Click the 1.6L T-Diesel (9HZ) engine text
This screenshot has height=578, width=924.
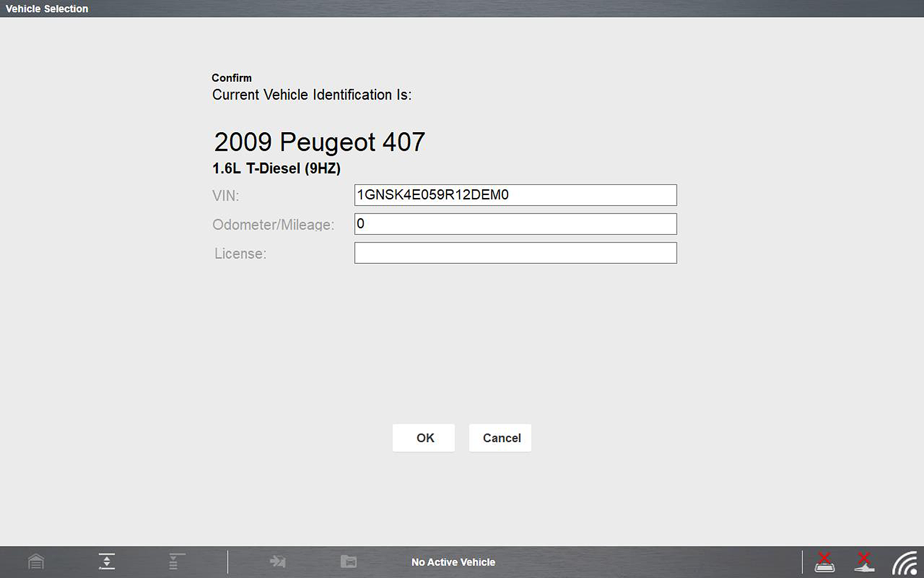276,169
